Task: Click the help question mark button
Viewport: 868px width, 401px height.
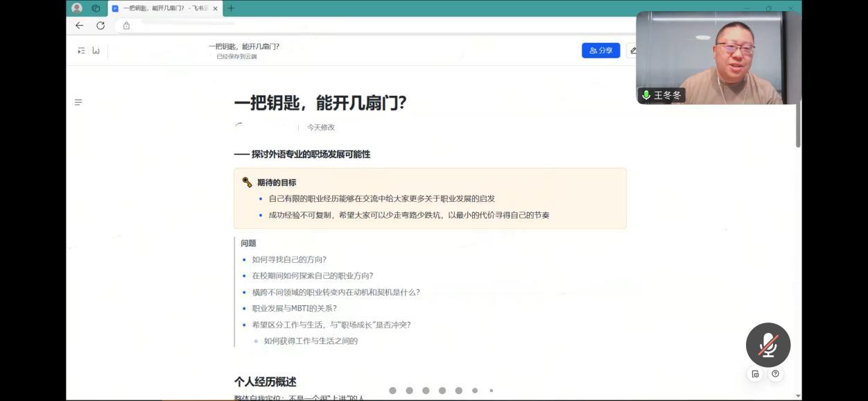Action: 775,374
